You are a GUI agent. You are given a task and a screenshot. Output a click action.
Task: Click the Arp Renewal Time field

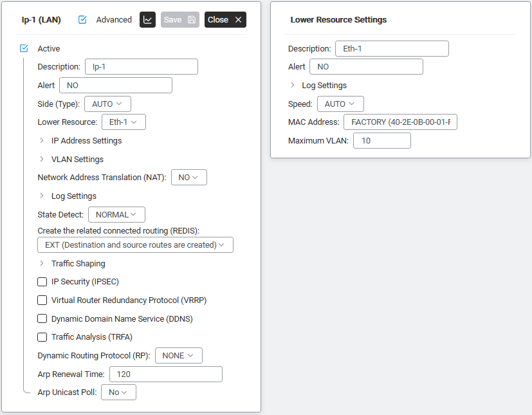click(x=166, y=374)
